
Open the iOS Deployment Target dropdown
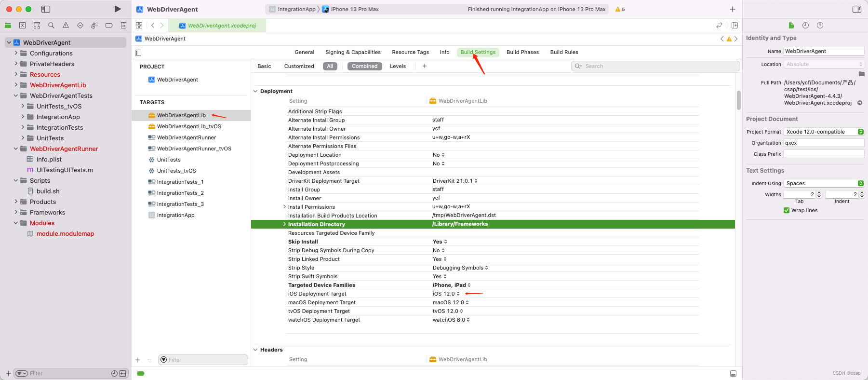pyautogui.click(x=446, y=294)
